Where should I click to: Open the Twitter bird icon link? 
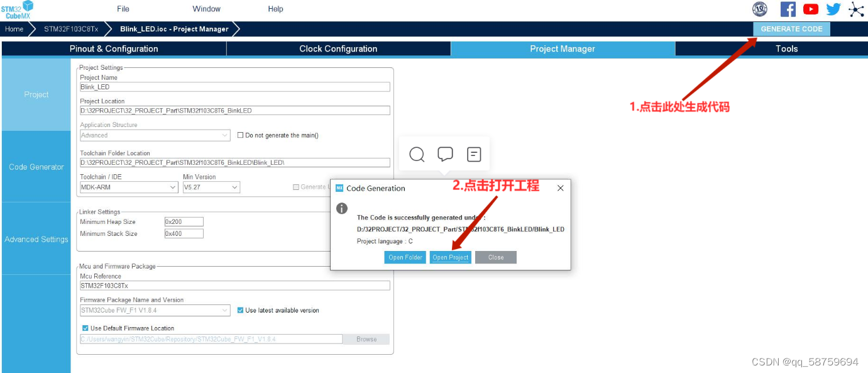pyautogui.click(x=833, y=9)
